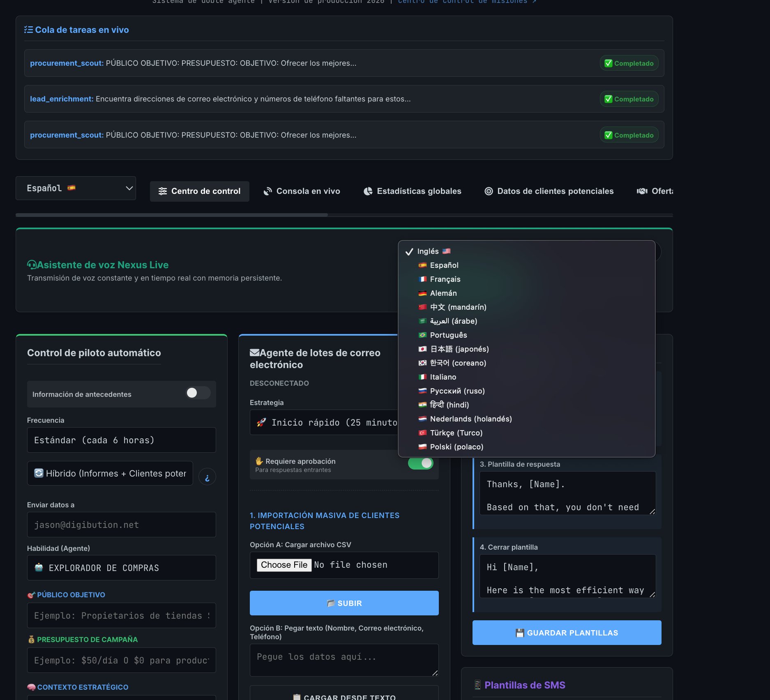Screen dimensions: 770x700
Task: Select Italiano from the list
Action: (x=527, y=377)
